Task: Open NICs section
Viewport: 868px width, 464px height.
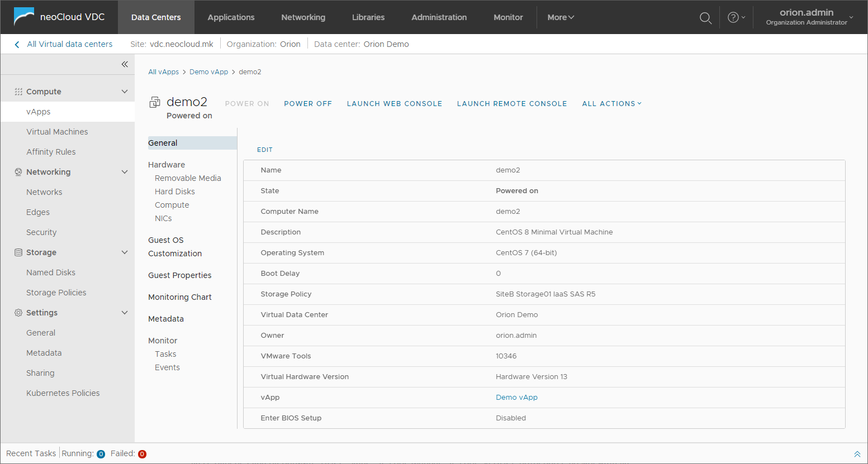Action: (x=163, y=218)
